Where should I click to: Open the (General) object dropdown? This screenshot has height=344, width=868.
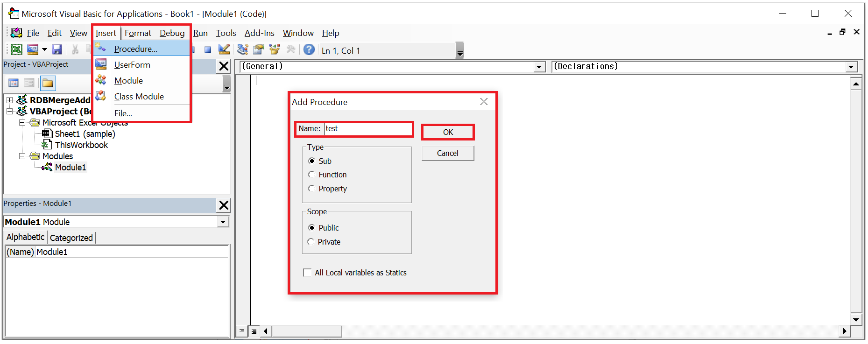(x=539, y=67)
